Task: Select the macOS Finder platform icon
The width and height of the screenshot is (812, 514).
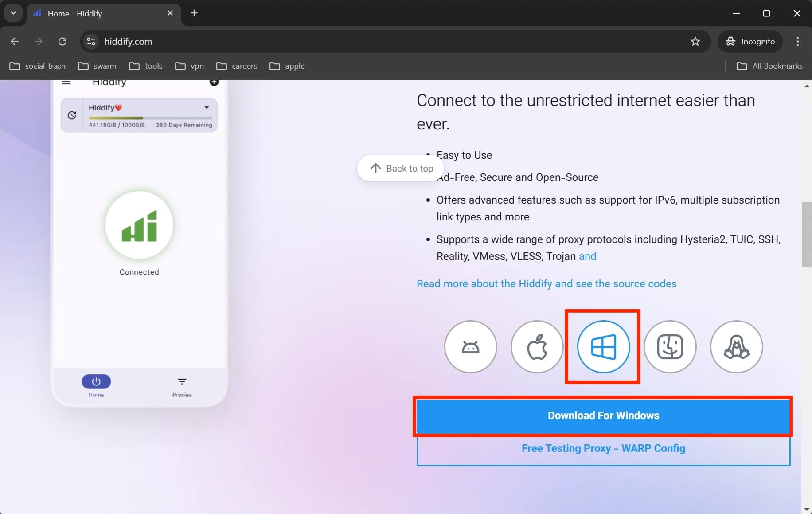Action: pos(670,347)
